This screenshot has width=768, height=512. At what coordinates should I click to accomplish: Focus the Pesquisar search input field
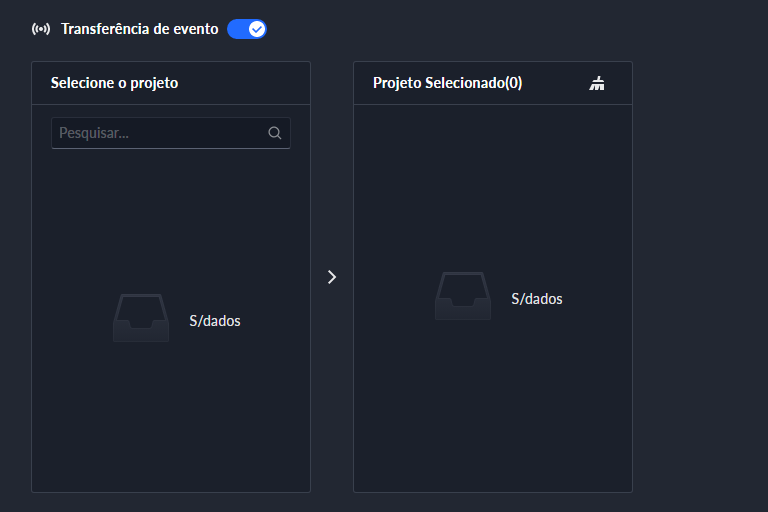[x=160, y=133]
